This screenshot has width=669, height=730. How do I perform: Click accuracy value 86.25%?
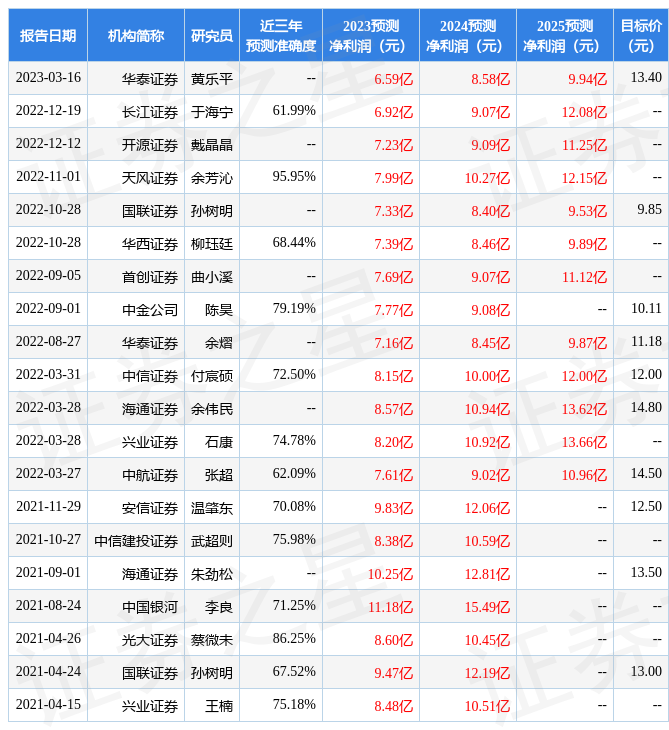tap(294, 639)
